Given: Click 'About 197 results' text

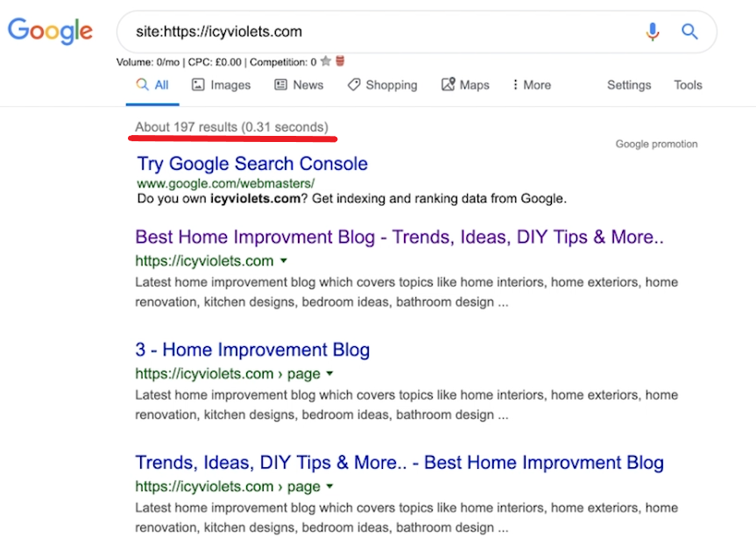Looking at the screenshot, I should pos(186,127).
